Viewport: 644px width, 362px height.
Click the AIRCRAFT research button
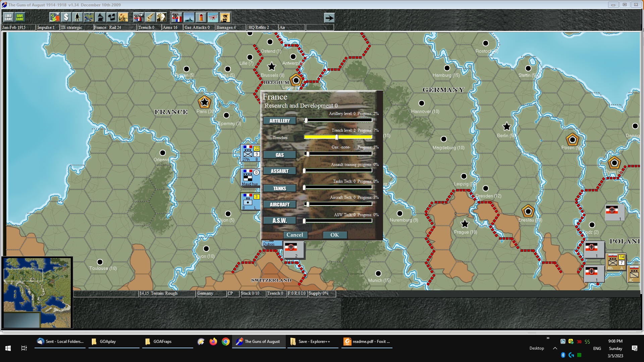coord(280,204)
